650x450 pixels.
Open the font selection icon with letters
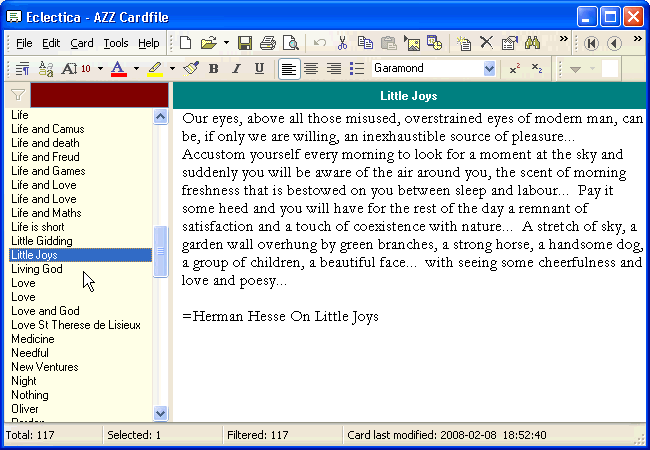point(46,69)
